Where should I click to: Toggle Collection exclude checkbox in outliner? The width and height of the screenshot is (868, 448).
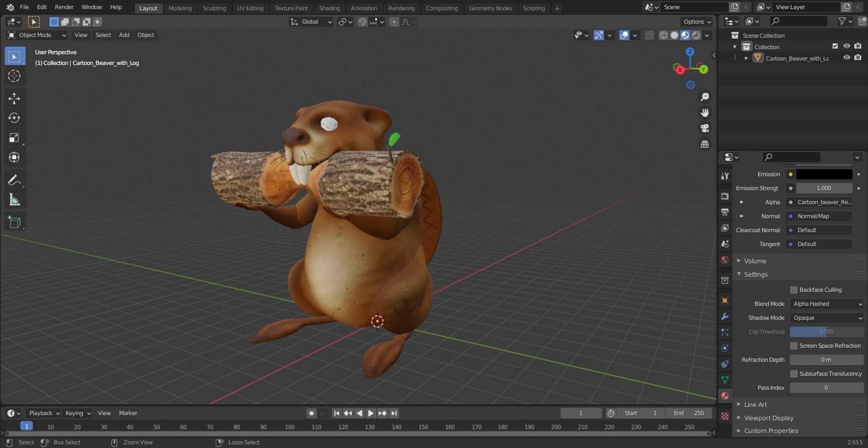pyautogui.click(x=835, y=46)
